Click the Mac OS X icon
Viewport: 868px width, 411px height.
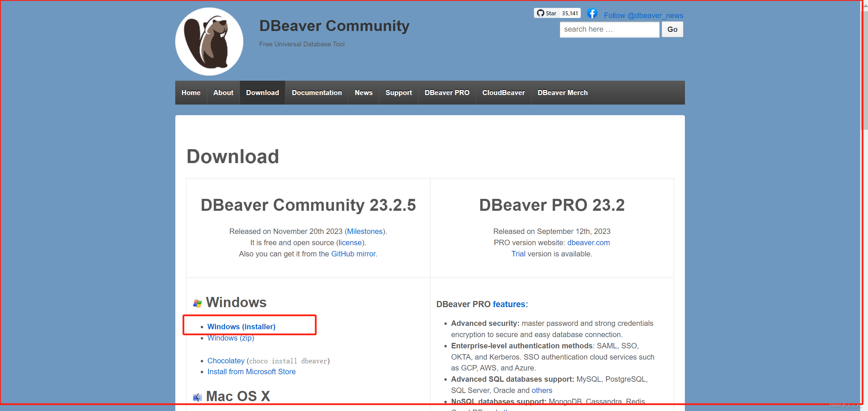pyautogui.click(x=197, y=397)
